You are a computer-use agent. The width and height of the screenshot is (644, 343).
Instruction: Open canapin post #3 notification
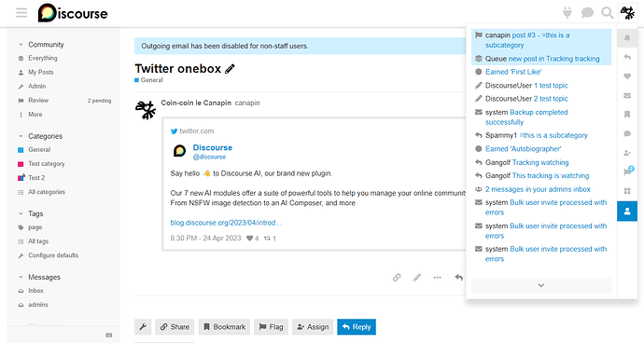point(541,40)
